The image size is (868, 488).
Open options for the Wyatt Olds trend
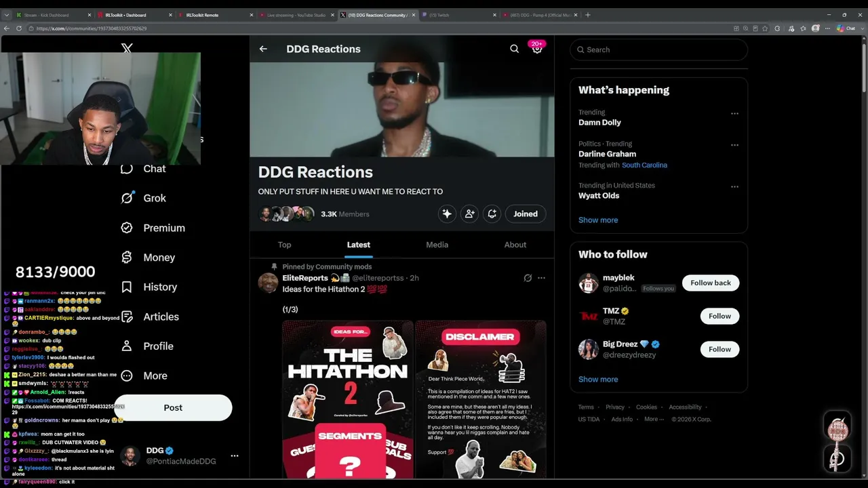coord(734,187)
